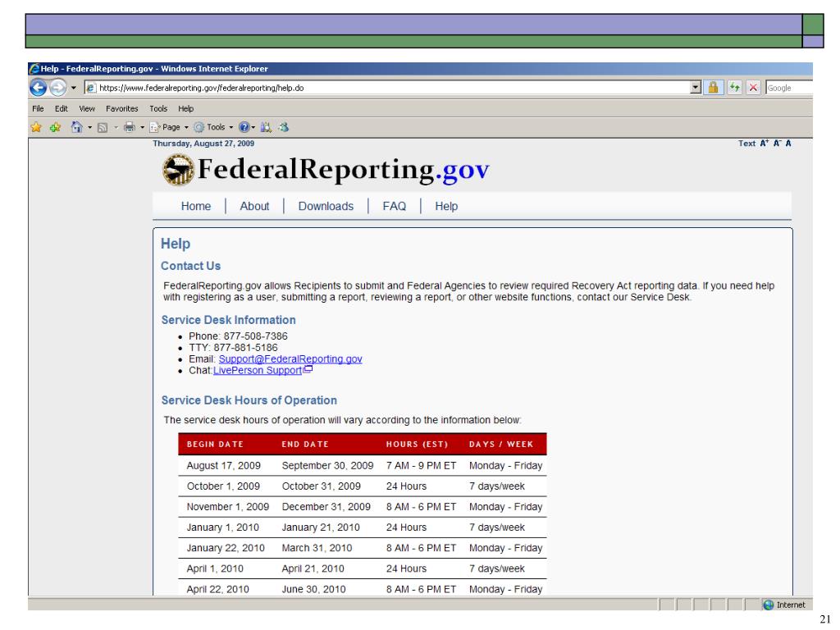Click the Print toolbar icon

(x=129, y=127)
